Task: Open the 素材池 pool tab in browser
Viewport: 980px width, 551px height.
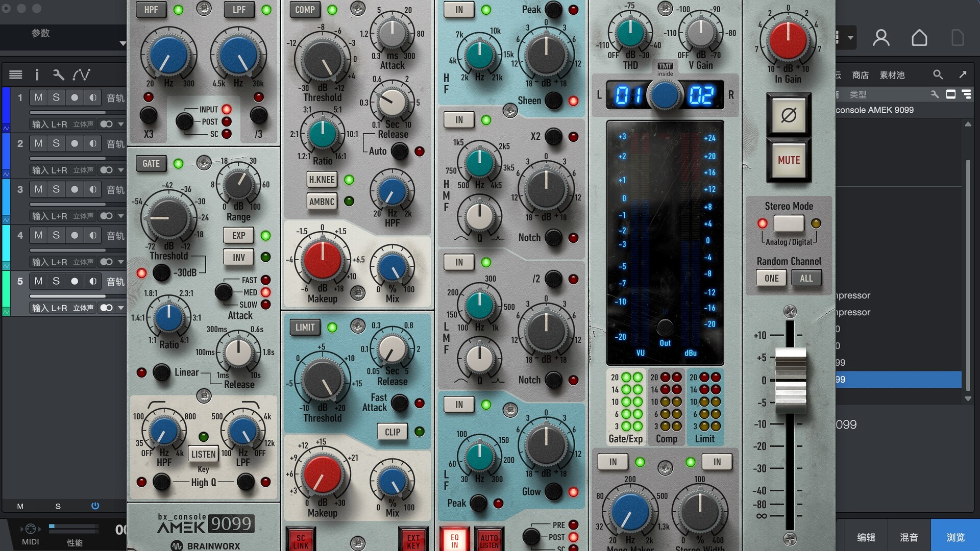Action: (x=892, y=75)
